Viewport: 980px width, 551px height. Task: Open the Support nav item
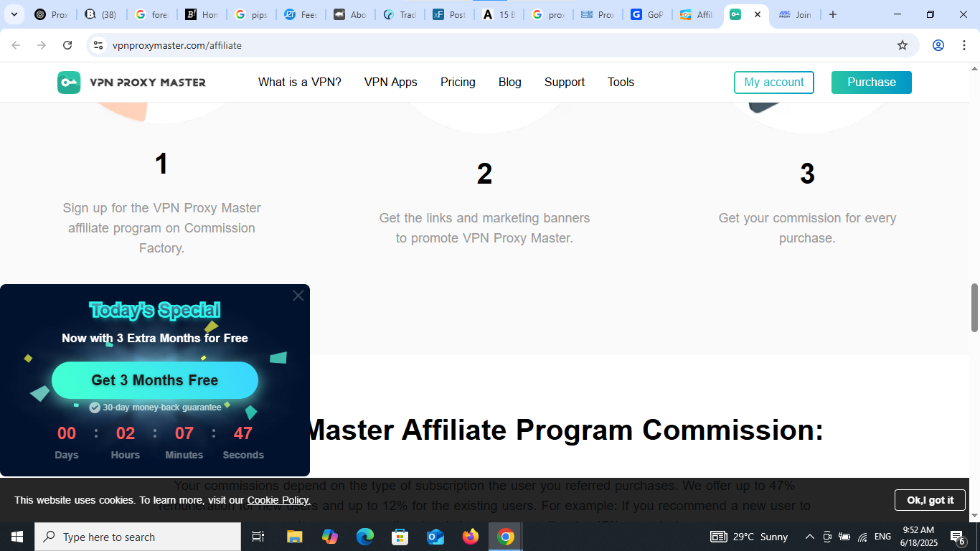[x=565, y=82]
